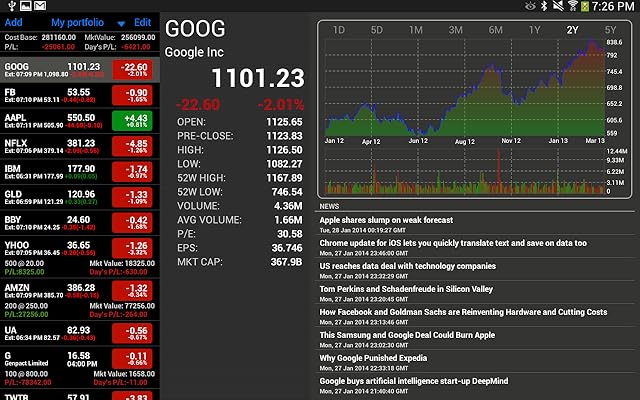Tap the Bluetooth status icon

pos(544,6)
